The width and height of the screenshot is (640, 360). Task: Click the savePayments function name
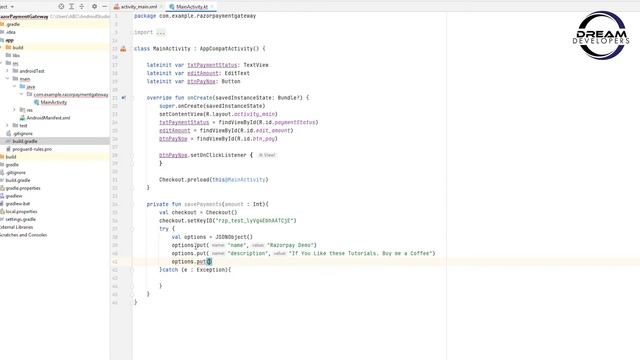click(x=202, y=204)
